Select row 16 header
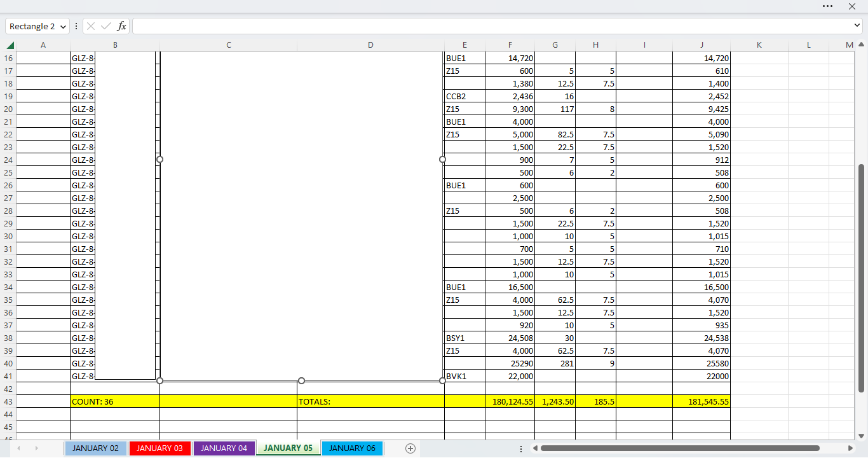This screenshot has width=868, height=458. click(8, 58)
